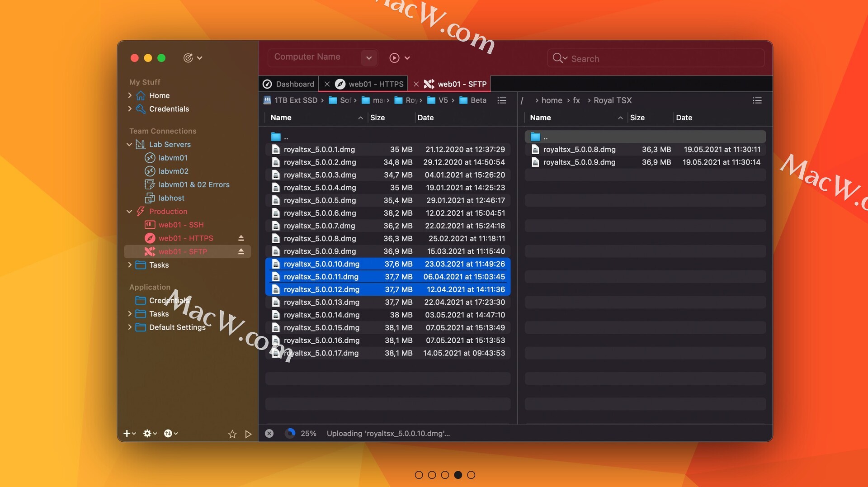Select Credentials under My Stuff

(x=169, y=109)
